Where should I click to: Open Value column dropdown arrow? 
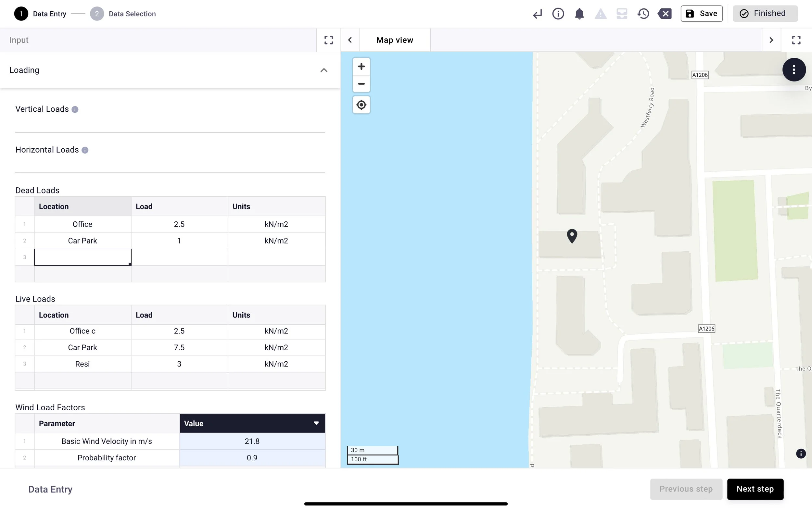pyautogui.click(x=316, y=423)
